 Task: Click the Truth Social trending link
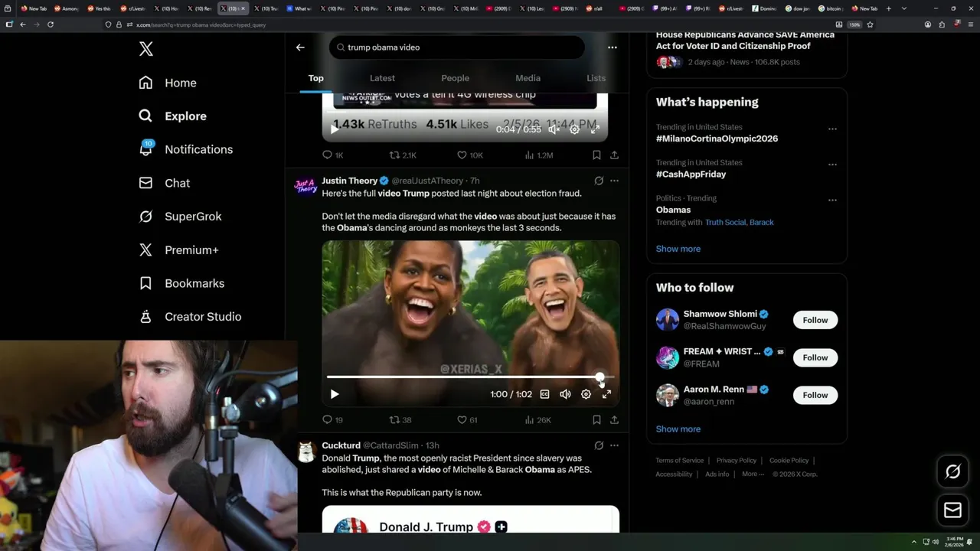(725, 223)
